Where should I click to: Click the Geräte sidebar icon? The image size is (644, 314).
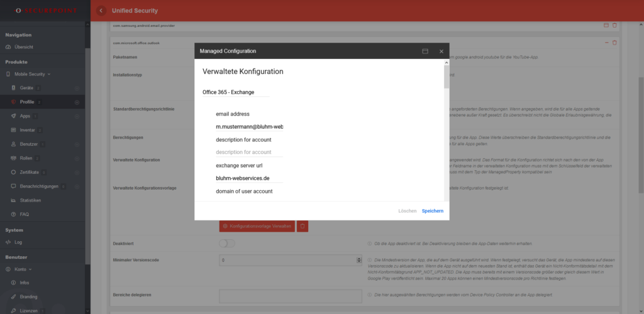[x=14, y=88]
